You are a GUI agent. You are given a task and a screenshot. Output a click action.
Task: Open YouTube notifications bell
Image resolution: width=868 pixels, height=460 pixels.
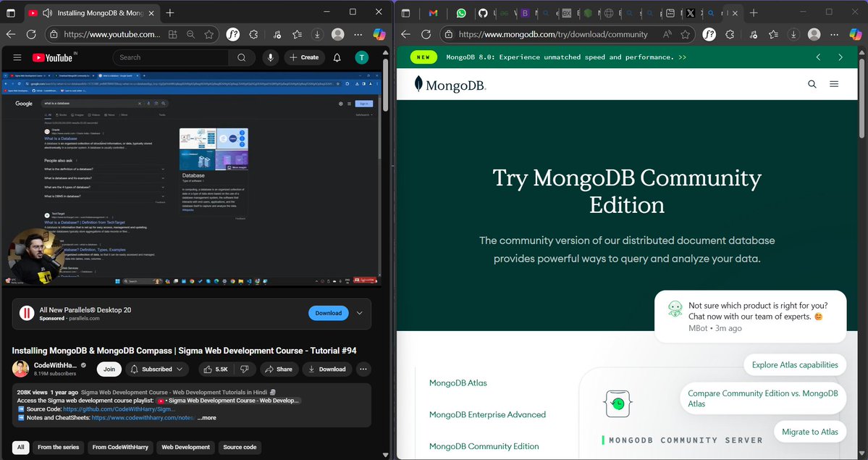337,58
